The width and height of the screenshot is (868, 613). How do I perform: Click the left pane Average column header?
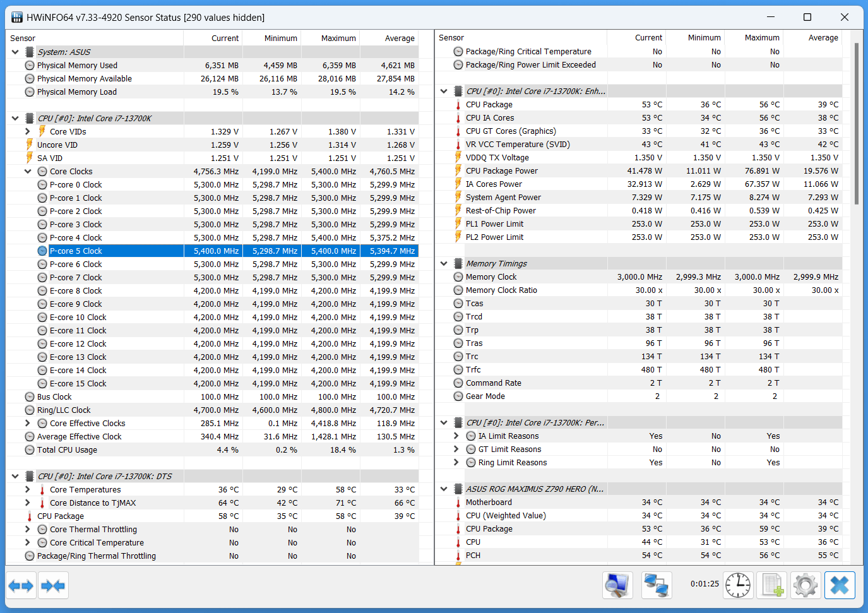pos(389,38)
